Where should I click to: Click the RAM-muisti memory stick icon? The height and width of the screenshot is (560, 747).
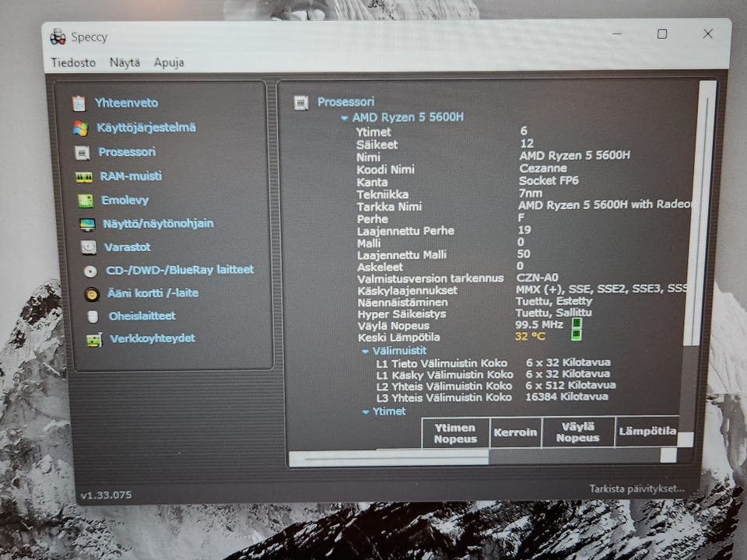[84, 177]
